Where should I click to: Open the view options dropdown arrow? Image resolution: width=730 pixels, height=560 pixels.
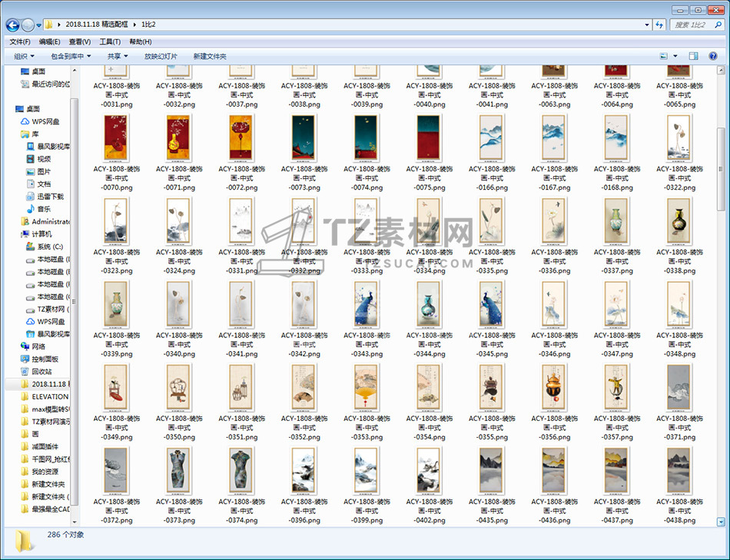coord(675,56)
